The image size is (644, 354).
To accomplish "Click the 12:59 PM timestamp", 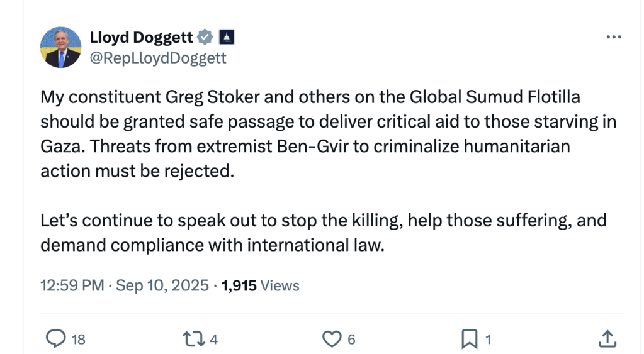I will 72,285.
